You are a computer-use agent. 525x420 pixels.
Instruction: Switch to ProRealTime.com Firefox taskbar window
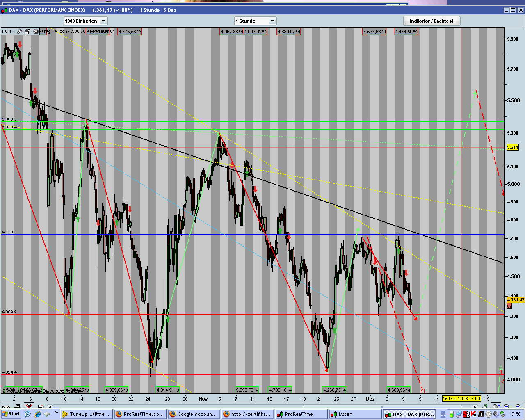click(140, 414)
